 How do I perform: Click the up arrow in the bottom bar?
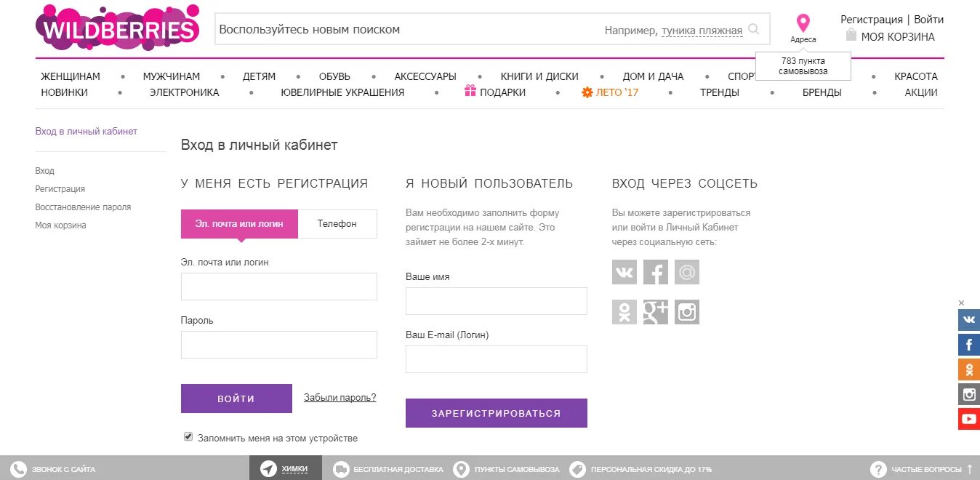[969, 469]
